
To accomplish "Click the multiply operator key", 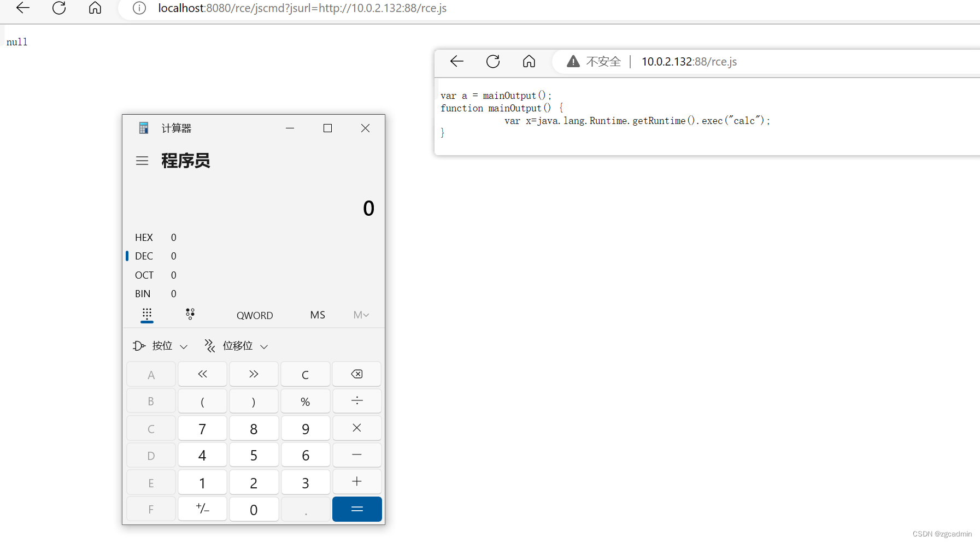I will tap(357, 428).
